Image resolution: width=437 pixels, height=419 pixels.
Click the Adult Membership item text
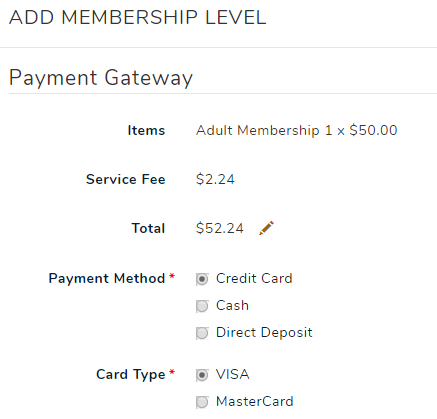coord(258,130)
